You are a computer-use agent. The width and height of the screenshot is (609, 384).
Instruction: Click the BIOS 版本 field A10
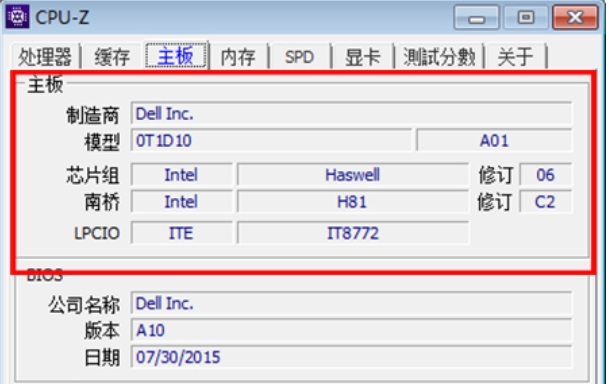tap(351, 330)
